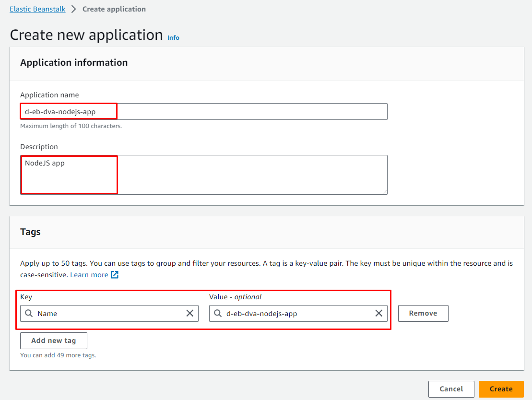This screenshot has height=400, width=532.
Task: Remove the Name tag
Action: point(423,314)
